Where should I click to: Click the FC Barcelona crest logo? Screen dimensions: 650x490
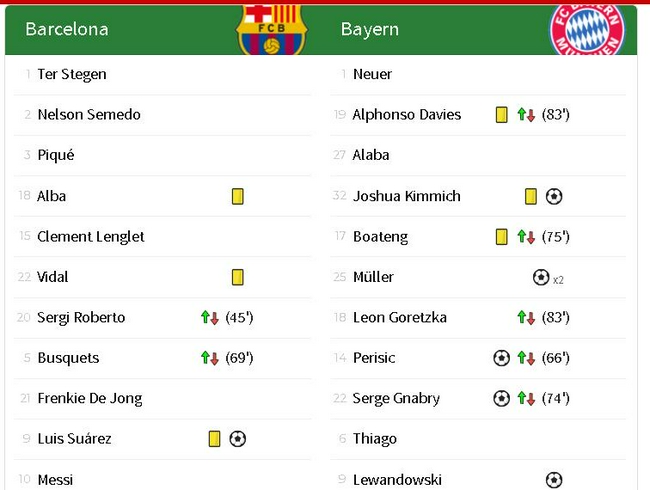pos(272,30)
